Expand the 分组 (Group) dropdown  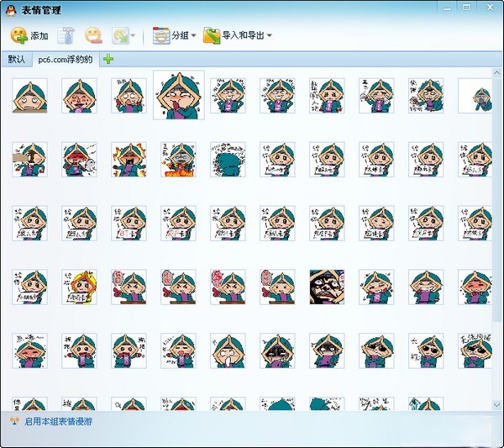[175, 35]
